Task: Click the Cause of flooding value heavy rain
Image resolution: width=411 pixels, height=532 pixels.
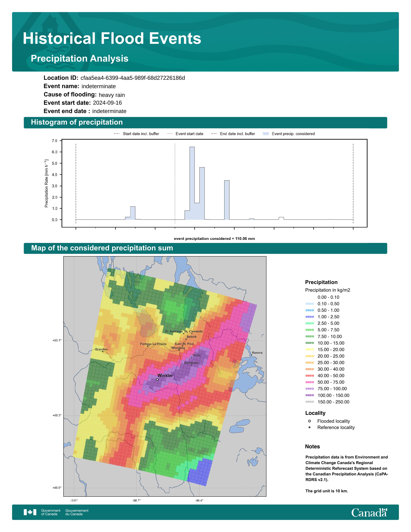Action: click(x=112, y=95)
